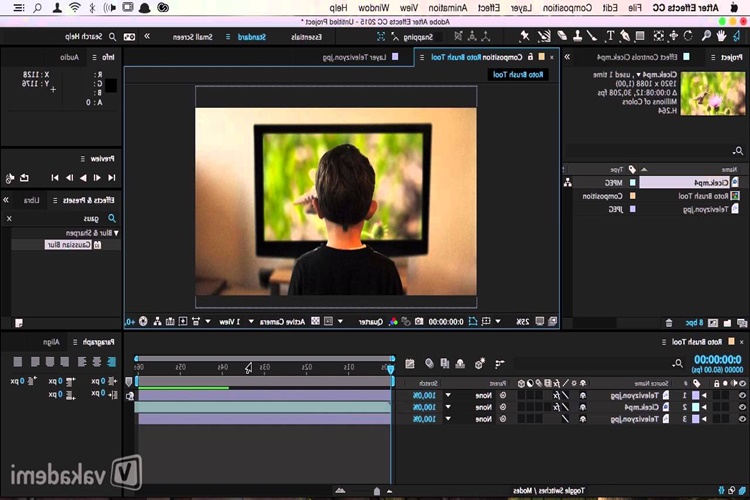Click layer 2's aqua label color swatch

(x=695, y=407)
